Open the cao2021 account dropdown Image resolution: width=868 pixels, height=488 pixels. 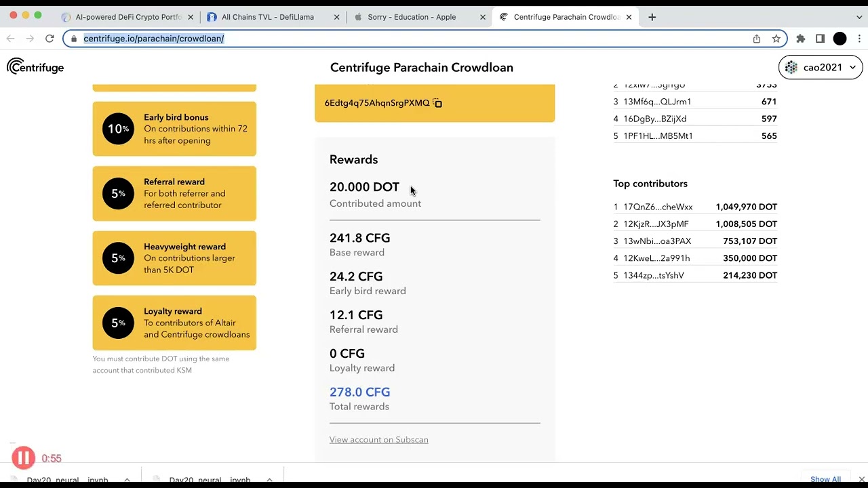[821, 67]
